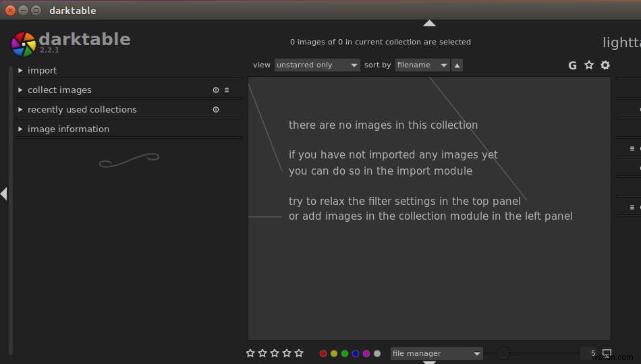
Task: Click the thumbnail zoom slider handle
Action: (503, 353)
